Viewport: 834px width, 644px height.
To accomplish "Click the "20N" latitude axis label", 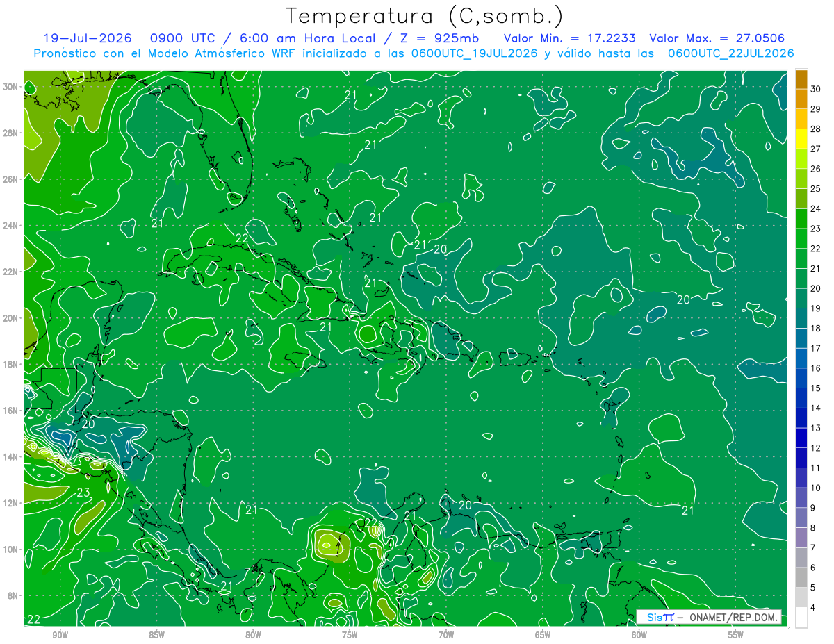I will pos(11,318).
